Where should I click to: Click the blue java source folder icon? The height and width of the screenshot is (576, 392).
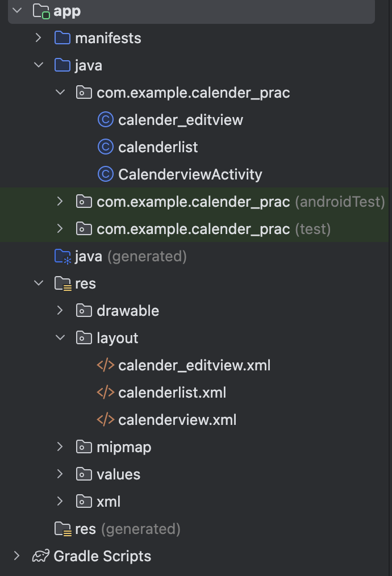pyautogui.click(x=62, y=65)
